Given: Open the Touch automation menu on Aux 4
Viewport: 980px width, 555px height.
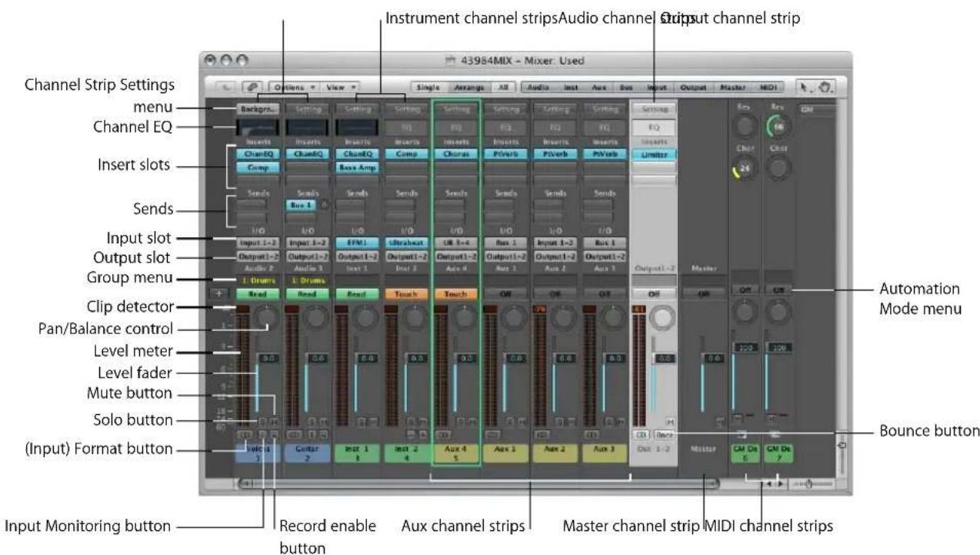Looking at the screenshot, I should 455,294.
